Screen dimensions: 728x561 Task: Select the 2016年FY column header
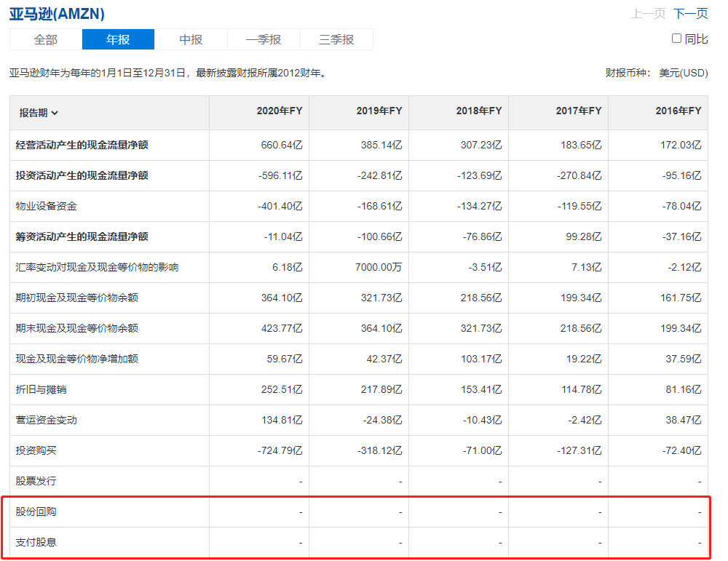(678, 111)
